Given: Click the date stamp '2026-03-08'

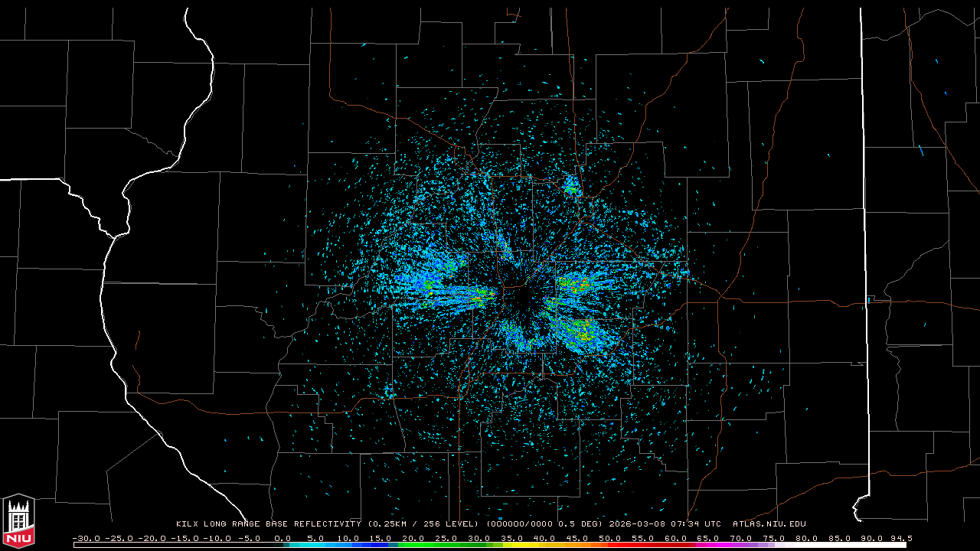Looking at the screenshot, I should tap(639, 524).
